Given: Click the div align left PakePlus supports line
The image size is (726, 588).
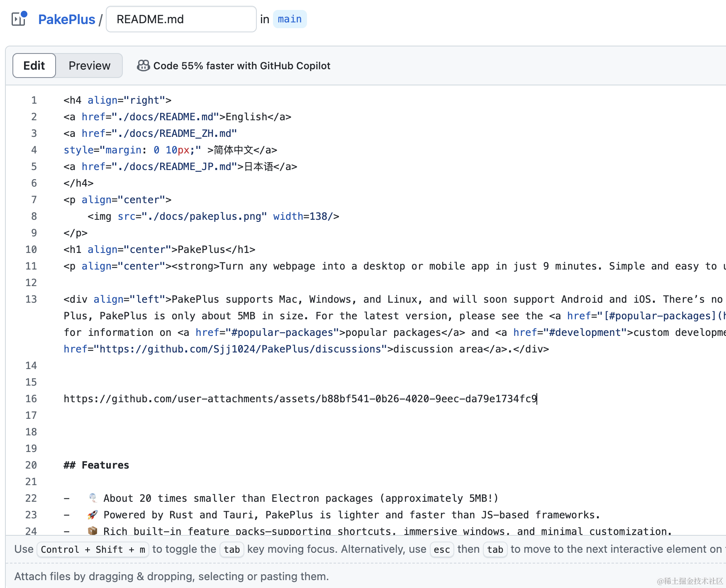Looking at the screenshot, I should (x=394, y=299).
